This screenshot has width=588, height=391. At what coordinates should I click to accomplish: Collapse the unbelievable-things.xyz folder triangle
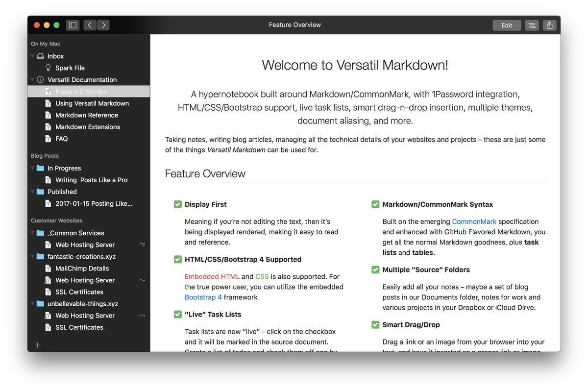tap(33, 304)
